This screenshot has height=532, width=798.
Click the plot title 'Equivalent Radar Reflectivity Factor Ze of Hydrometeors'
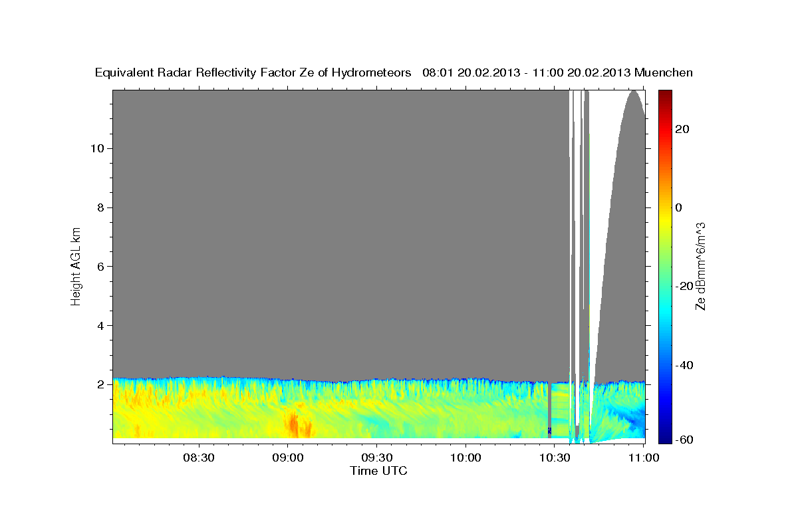253,73
